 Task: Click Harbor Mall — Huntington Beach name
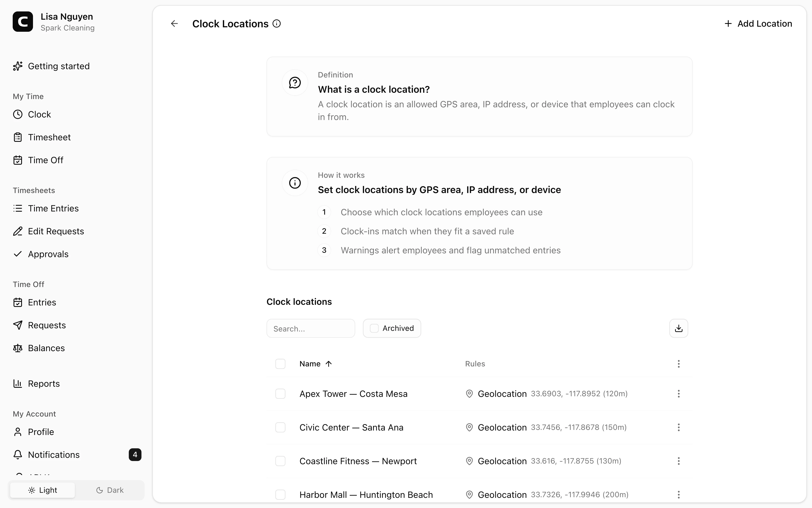coord(366,495)
